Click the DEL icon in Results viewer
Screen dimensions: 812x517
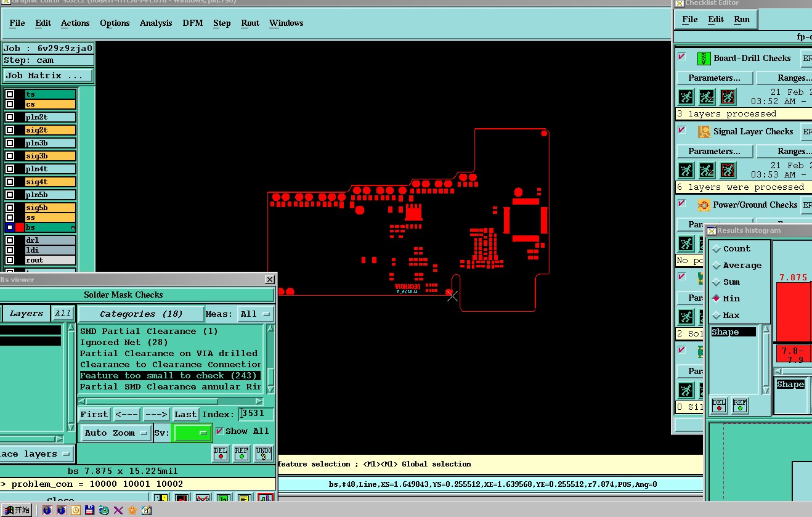coord(221,454)
